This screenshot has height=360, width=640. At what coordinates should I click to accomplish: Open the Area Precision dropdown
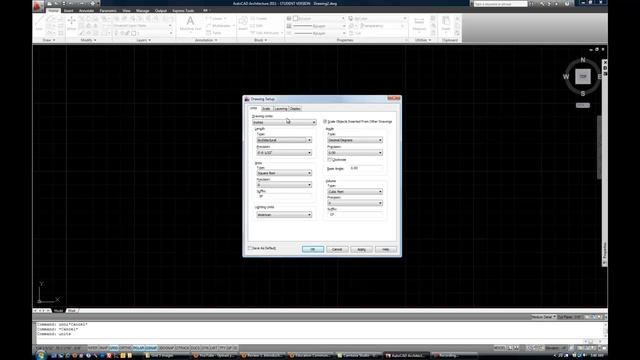point(284,185)
